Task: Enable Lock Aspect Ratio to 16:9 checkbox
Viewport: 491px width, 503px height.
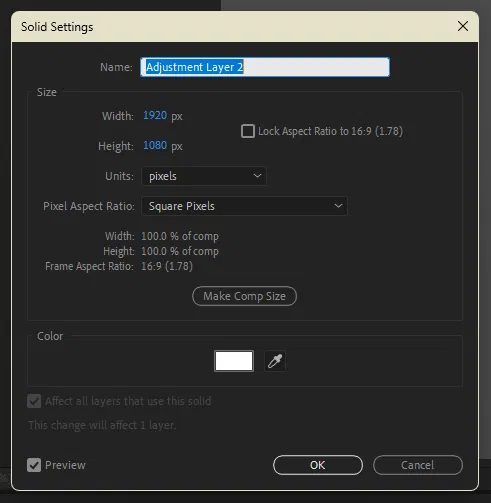Action: point(248,131)
